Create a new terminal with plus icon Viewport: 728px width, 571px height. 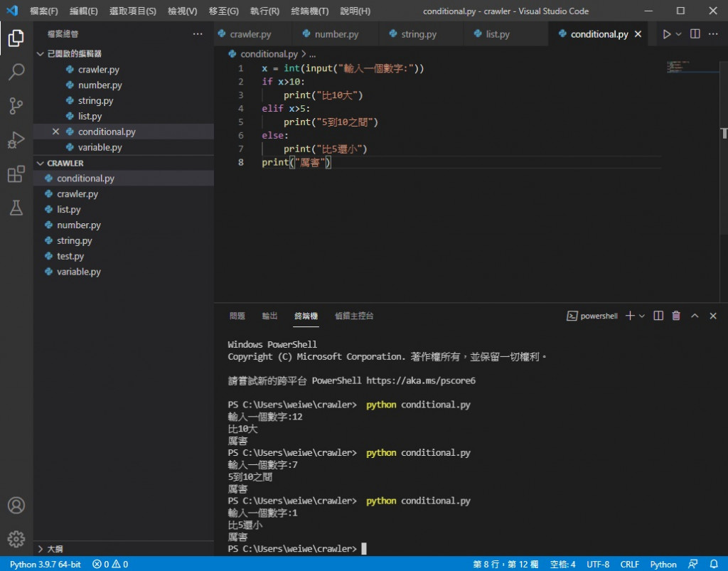[630, 316]
